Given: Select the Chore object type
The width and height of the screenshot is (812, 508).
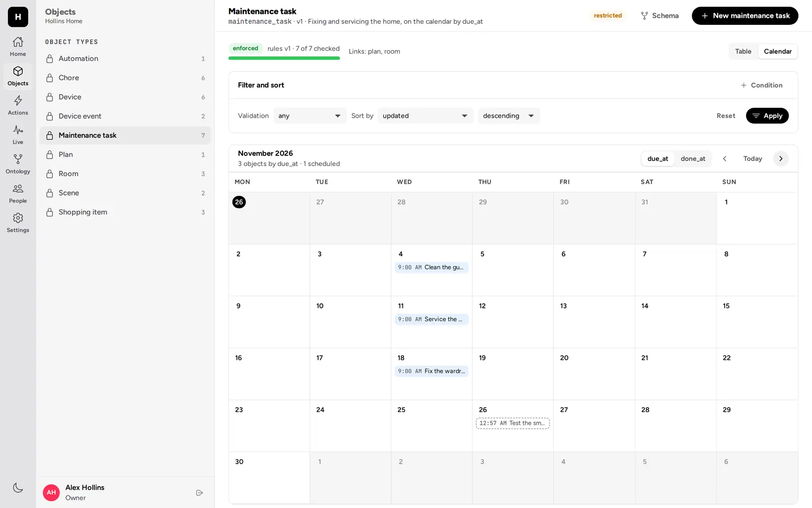Looking at the screenshot, I should (125, 78).
